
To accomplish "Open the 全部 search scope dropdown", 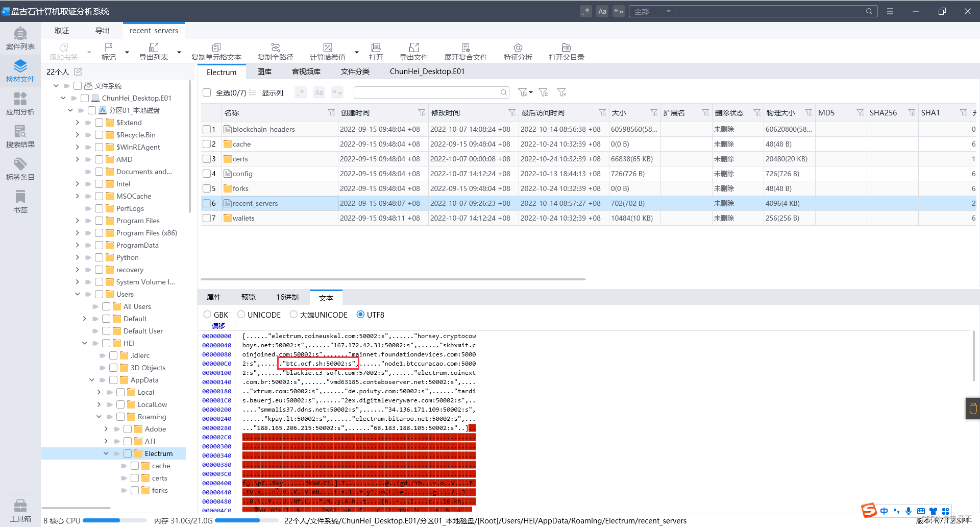I will [x=652, y=11].
